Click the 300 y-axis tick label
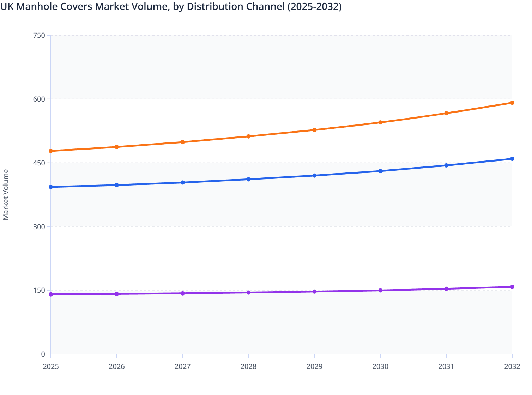This screenshot has height=395, width=532. [x=39, y=227]
